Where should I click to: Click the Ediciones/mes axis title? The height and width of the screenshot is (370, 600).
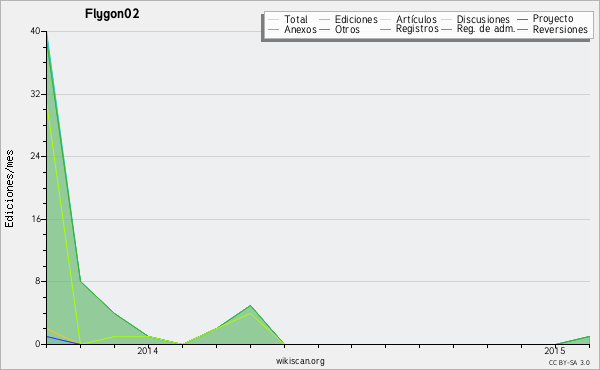(10, 189)
